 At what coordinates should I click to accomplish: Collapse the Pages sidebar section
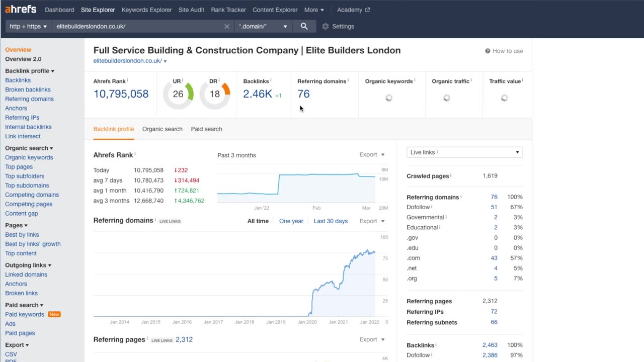(x=16, y=226)
